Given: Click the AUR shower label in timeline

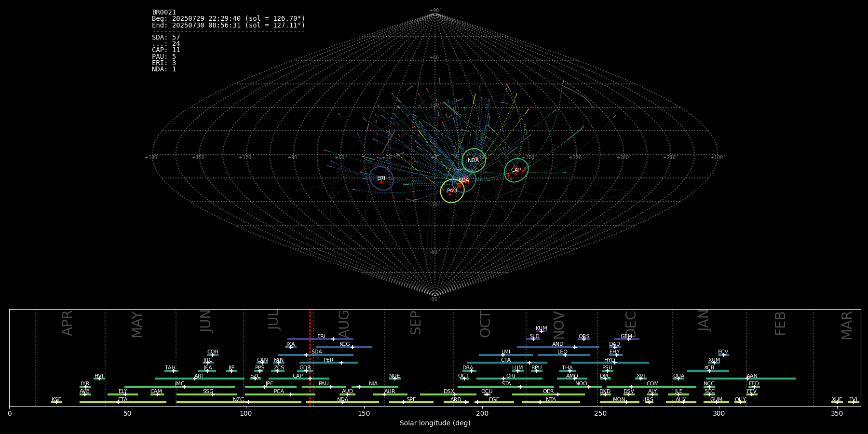Looking at the screenshot, I should [x=390, y=392].
